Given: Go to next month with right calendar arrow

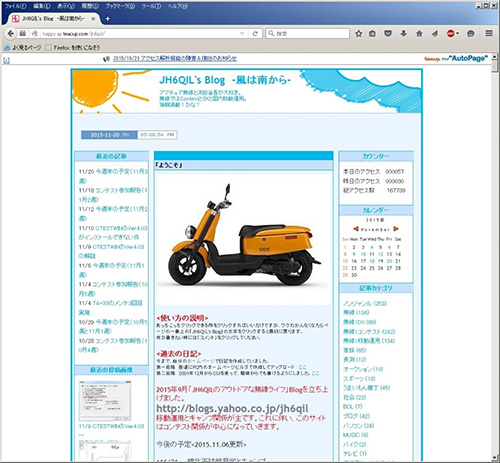Looking at the screenshot, I should pos(396,229).
